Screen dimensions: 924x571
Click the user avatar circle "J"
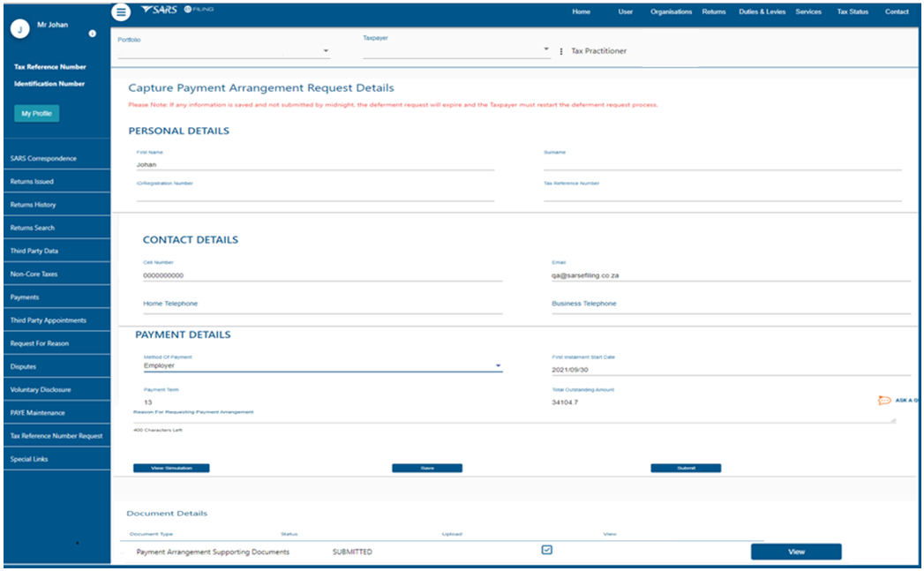19,29
